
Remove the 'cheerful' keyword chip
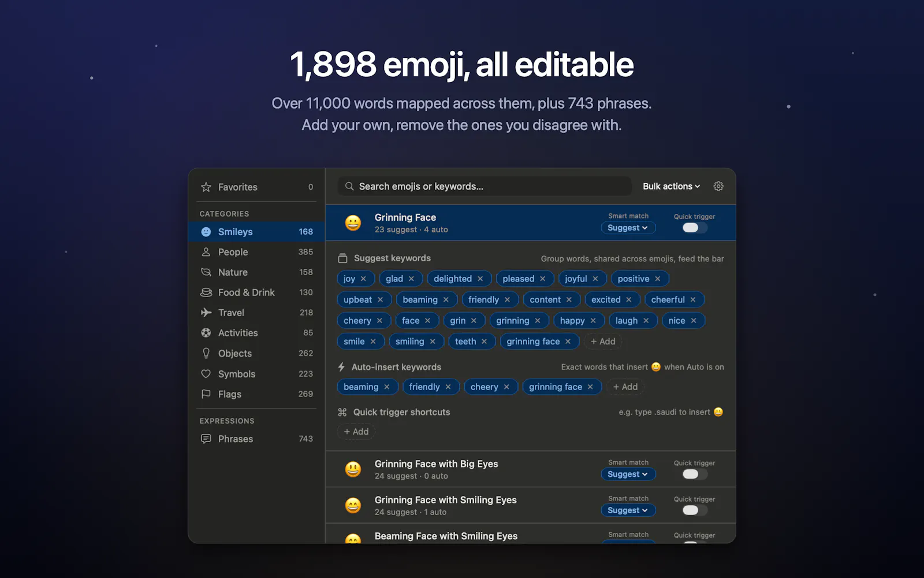click(x=692, y=299)
